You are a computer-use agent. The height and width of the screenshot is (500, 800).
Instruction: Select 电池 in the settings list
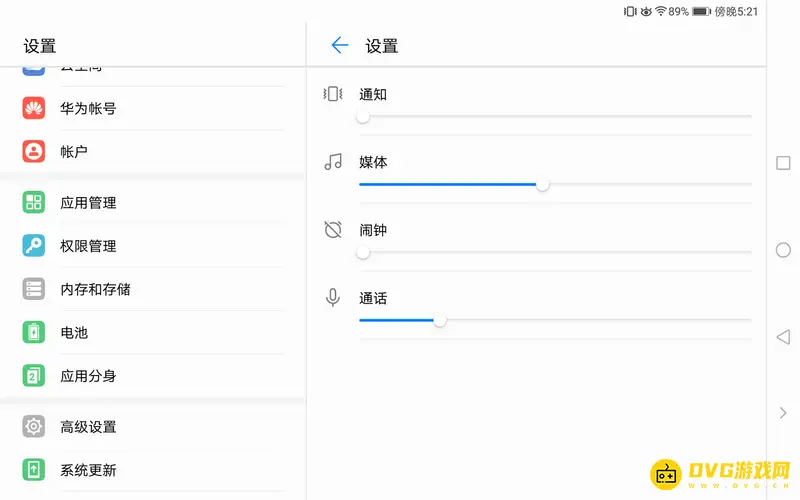[153, 332]
